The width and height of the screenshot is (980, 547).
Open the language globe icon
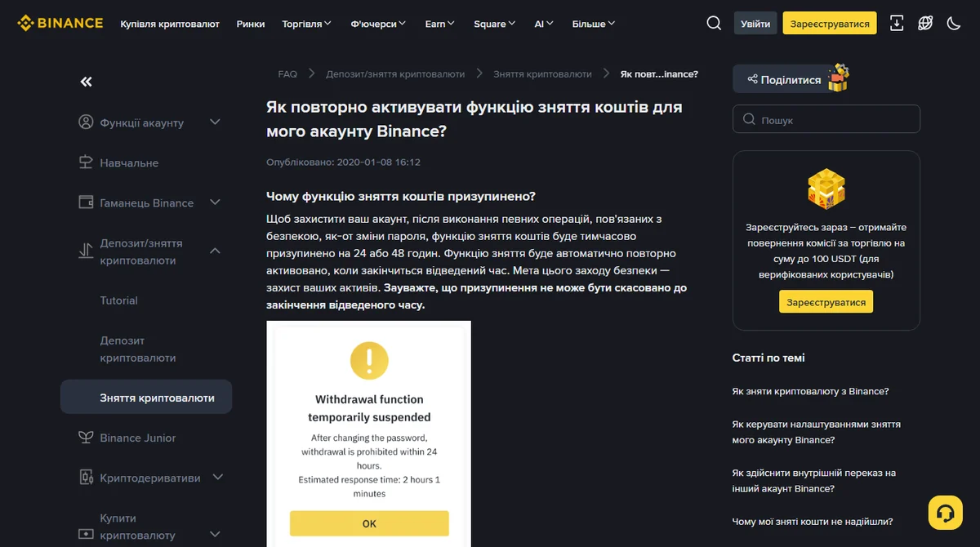[925, 23]
